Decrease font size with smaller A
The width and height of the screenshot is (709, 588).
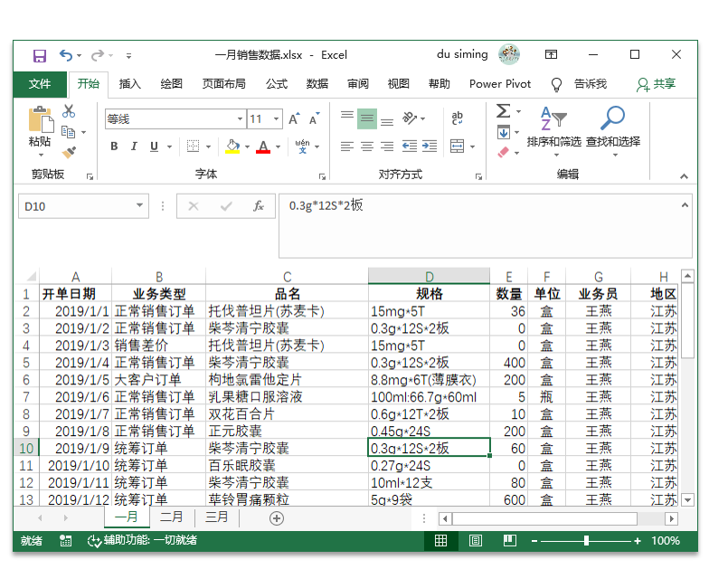click(314, 119)
